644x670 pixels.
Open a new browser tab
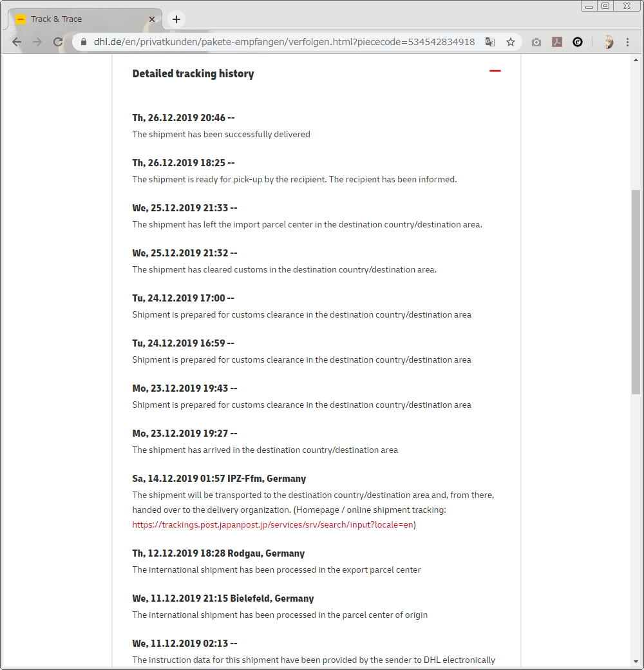click(176, 19)
